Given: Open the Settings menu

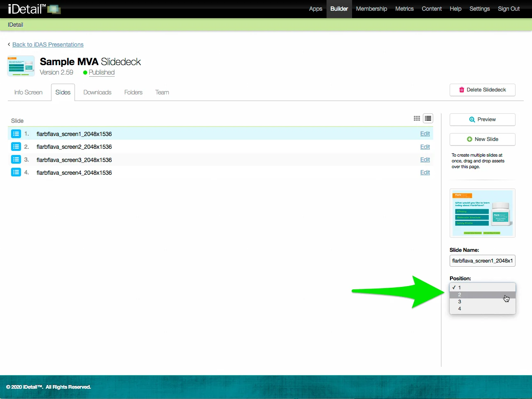Looking at the screenshot, I should pos(480,9).
